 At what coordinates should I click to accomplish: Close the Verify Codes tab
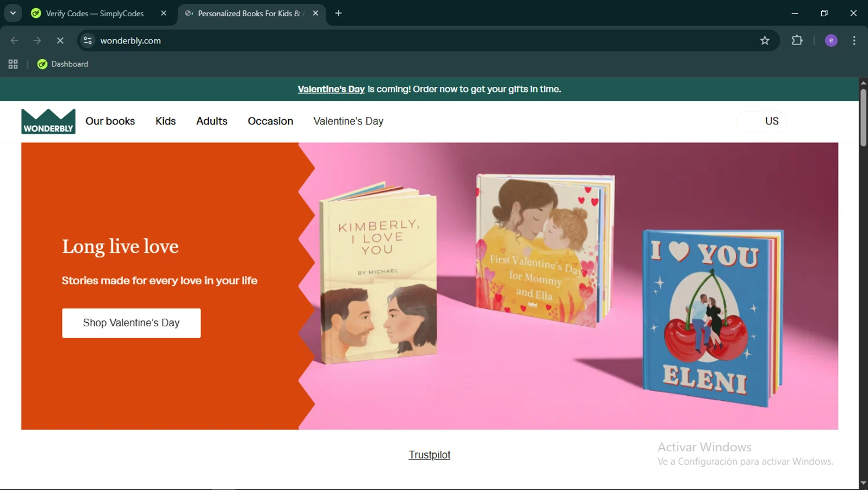pyautogui.click(x=164, y=13)
